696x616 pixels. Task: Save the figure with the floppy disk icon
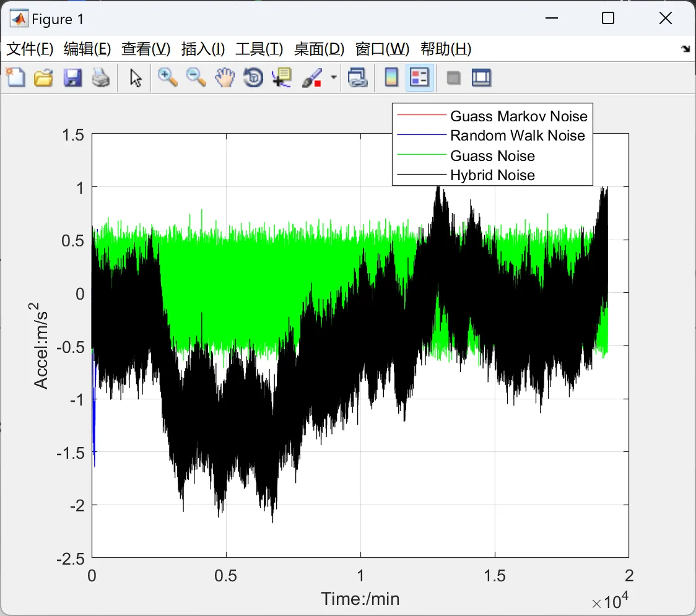72,78
